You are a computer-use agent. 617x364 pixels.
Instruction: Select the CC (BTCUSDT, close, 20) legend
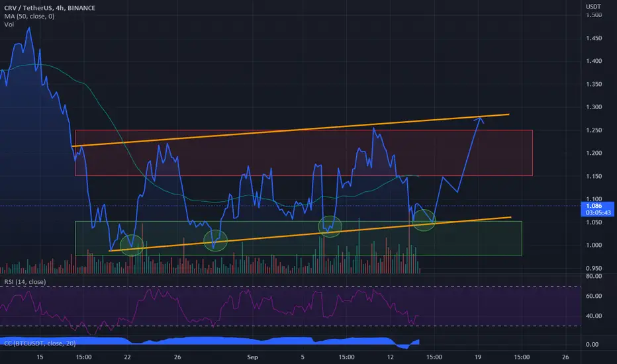(40, 343)
